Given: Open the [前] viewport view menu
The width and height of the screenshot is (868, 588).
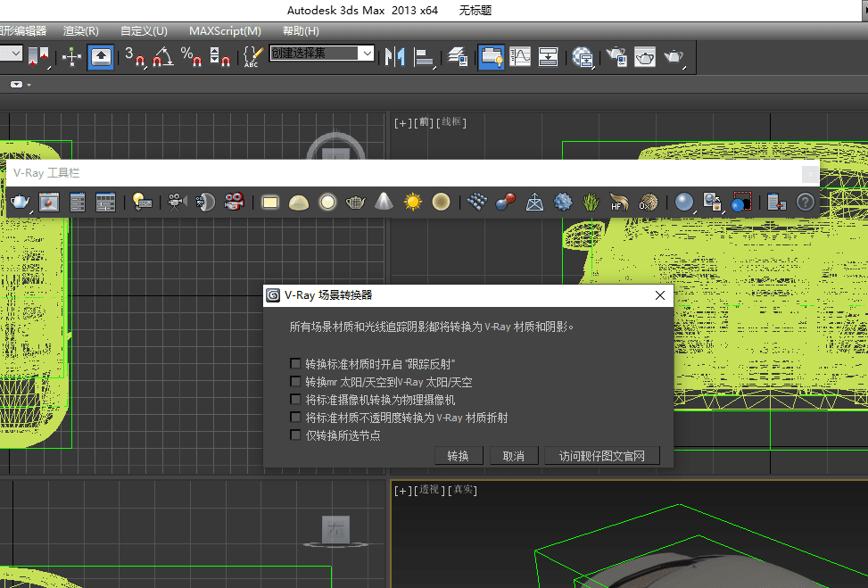Looking at the screenshot, I should [x=424, y=122].
